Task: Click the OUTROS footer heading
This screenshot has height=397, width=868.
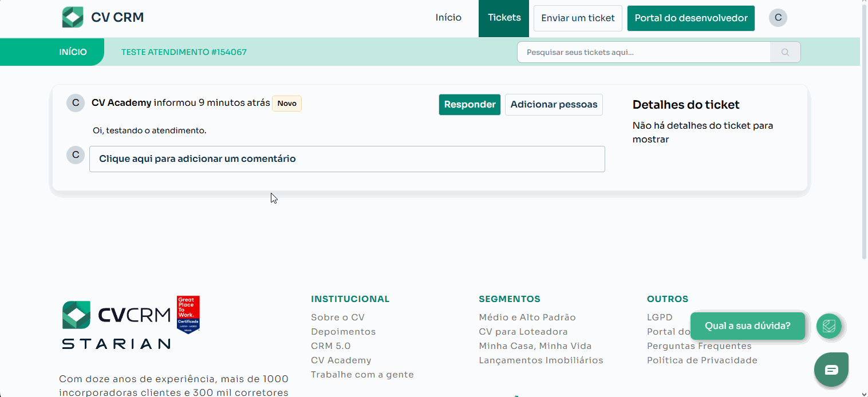Action: pyautogui.click(x=667, y=299)
